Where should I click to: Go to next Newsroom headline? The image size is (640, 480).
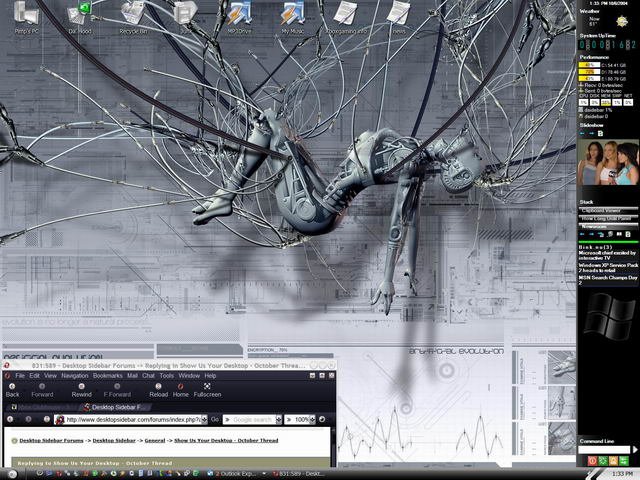point(591,234)
